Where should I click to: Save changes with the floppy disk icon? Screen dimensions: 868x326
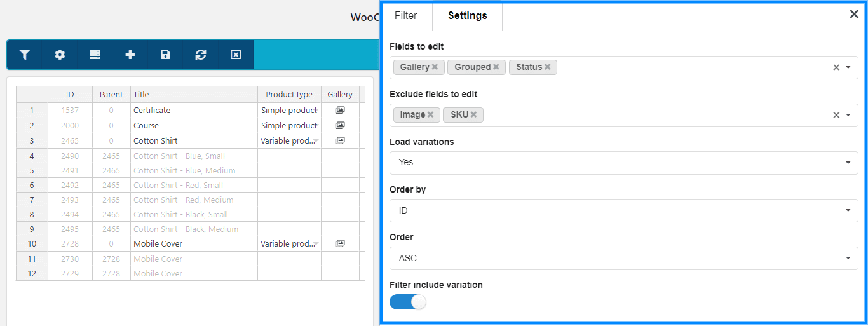pyautogui.click(x=165, y=55)
